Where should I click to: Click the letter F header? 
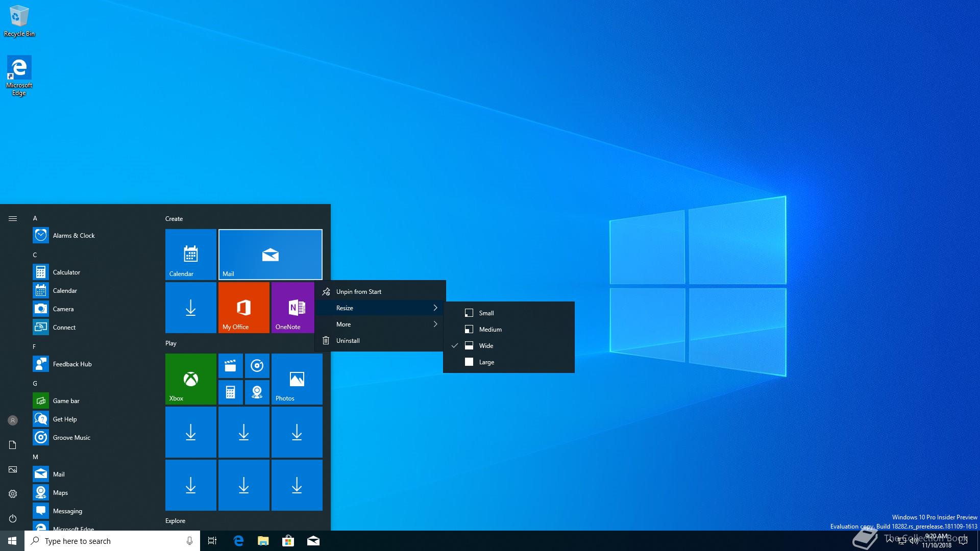point(35,346)
